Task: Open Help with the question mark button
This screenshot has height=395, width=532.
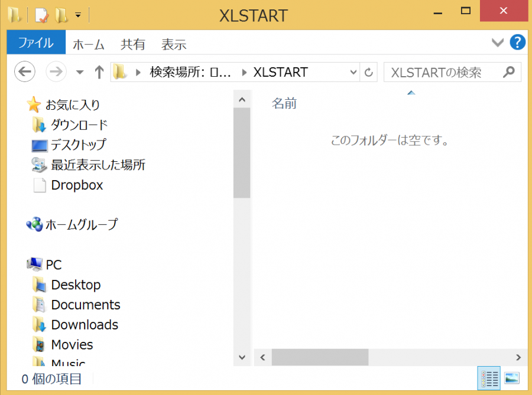Action: pyautogui.click(x=517, y=43)
